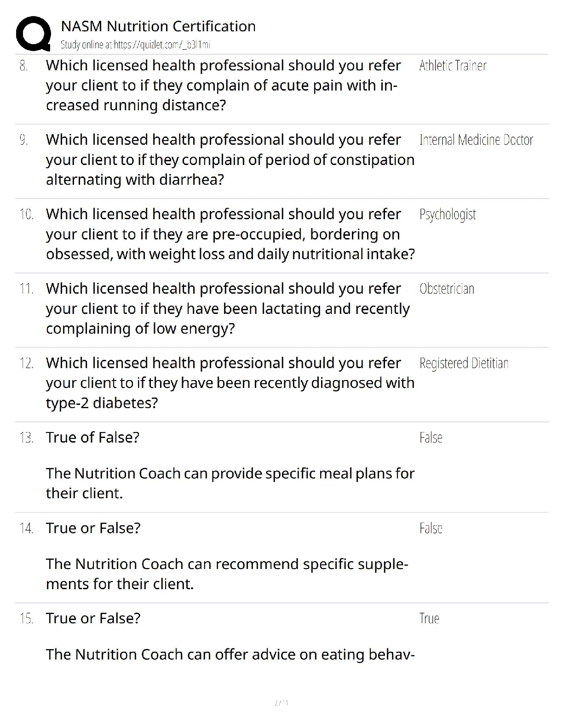Click the eating behavior advice statement
This screenshot has width=563, height=728.
point(230,654)
